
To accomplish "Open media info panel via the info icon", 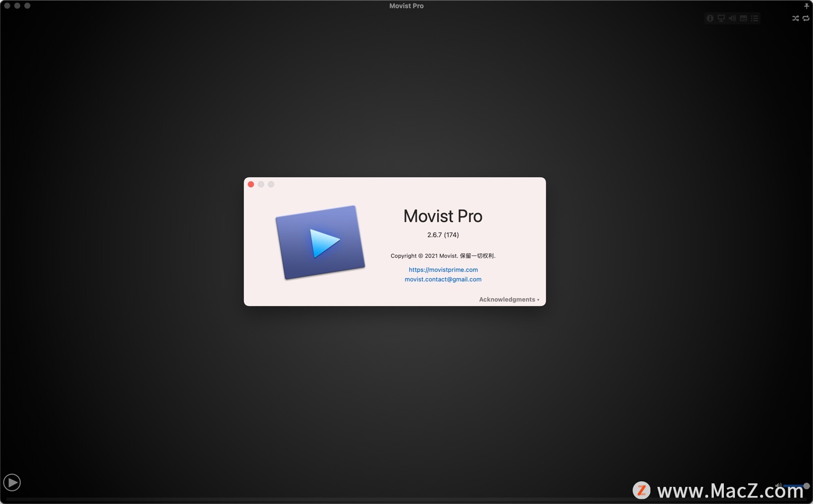I will 710,18.
